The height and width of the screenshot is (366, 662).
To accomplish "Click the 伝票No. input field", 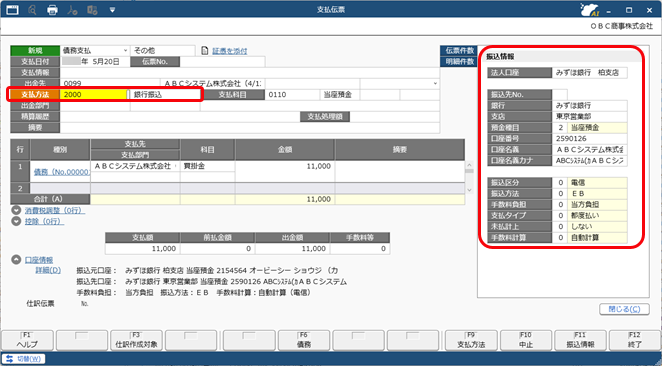I will coord(222,62).
